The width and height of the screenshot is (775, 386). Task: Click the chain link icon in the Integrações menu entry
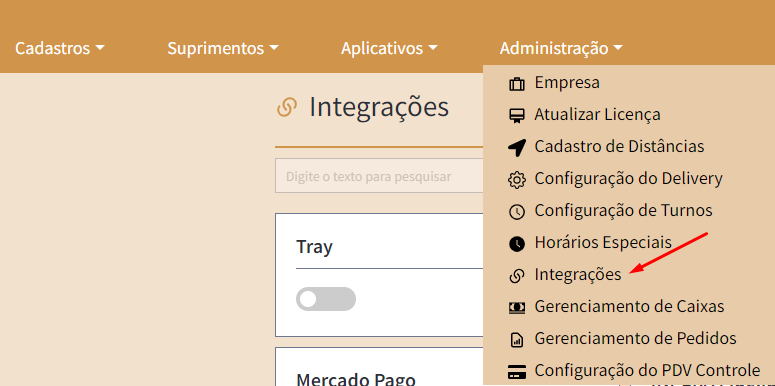coord(517,276)
